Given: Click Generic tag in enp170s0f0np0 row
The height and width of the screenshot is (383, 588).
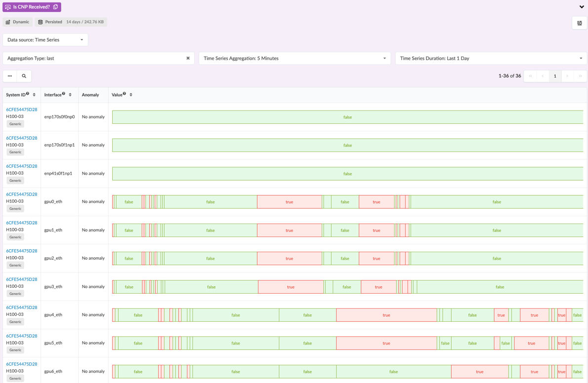Looking at the screenshot, I should [x=15, y=124].
